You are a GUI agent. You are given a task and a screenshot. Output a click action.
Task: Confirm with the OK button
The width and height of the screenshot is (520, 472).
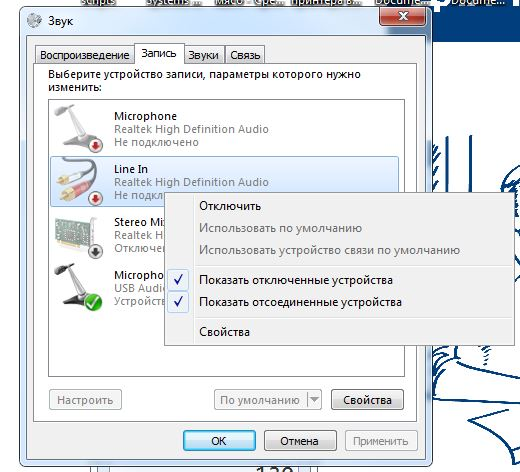tap(219, 441)
